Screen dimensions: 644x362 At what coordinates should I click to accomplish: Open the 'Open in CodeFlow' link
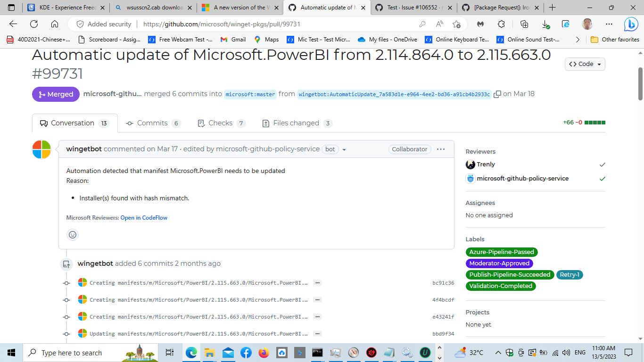(x=144, y=218)
